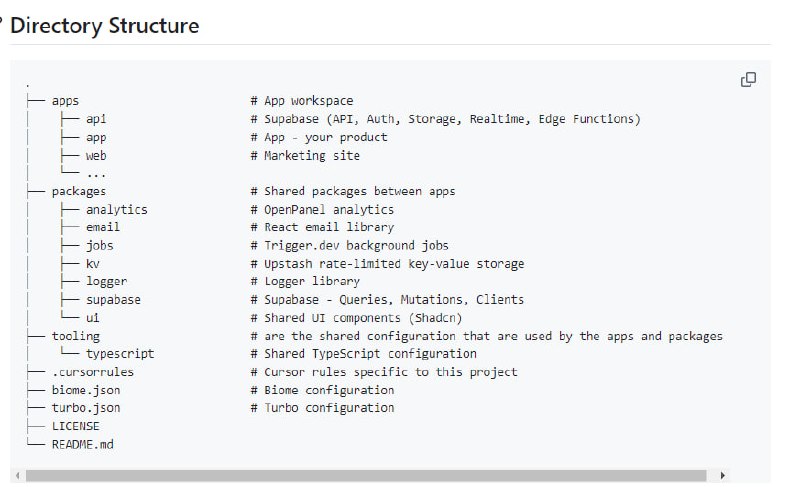Click the apps folder entry
Image resolution: width=800 pixels, height=487 pixels.
65,101
